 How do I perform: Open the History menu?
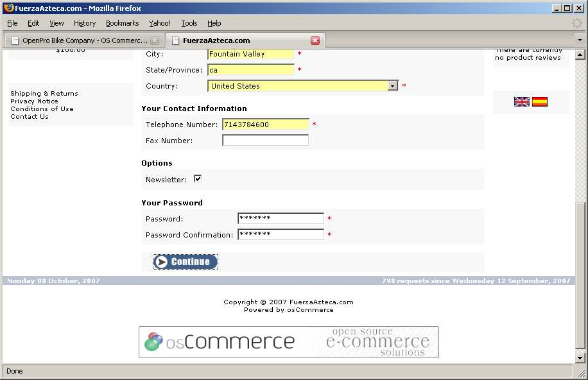(x=85, y=23)
